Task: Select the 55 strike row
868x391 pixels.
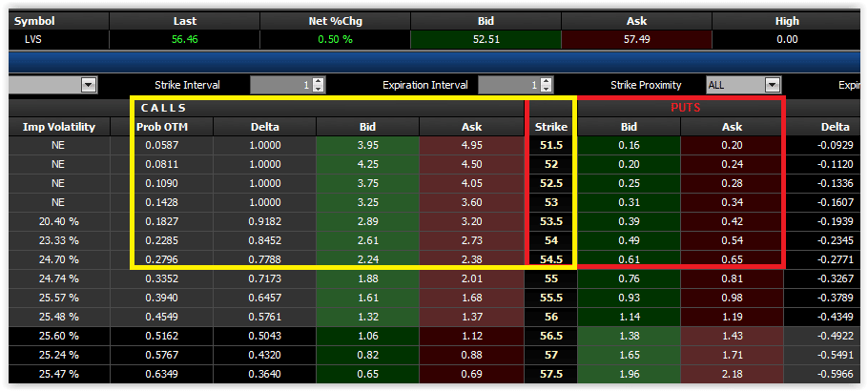Action: 551,278
